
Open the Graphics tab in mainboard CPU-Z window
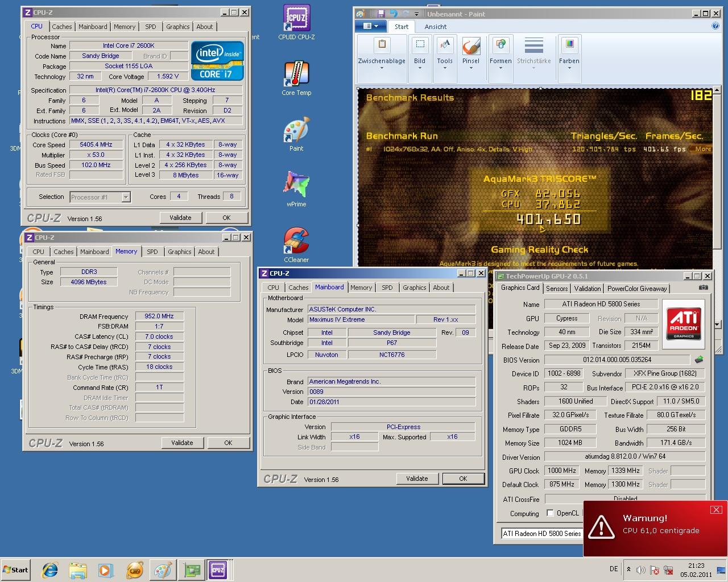click(415, 288)
